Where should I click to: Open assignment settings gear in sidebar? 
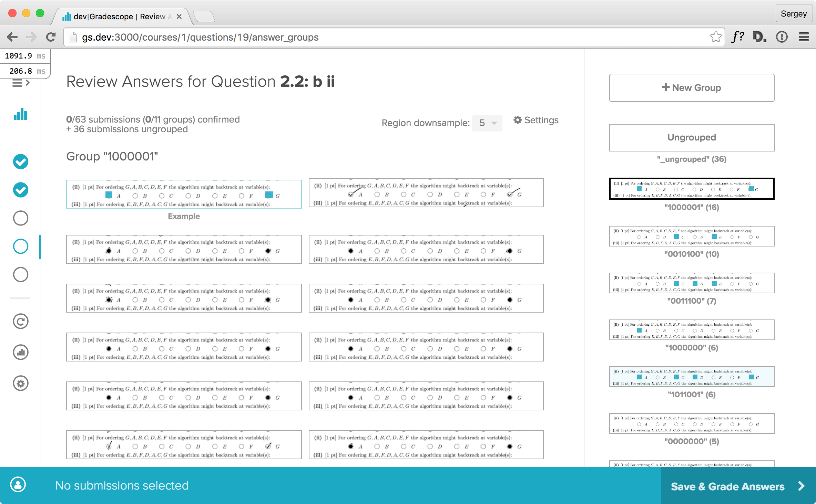pos(21,383)
